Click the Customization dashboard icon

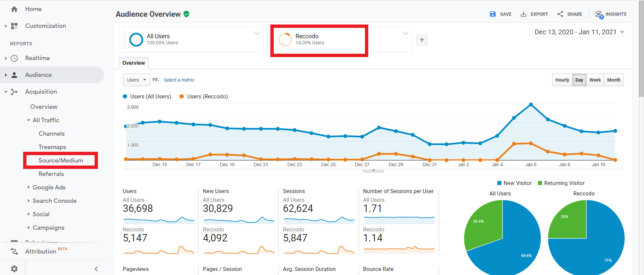click(x=14, y=26)
